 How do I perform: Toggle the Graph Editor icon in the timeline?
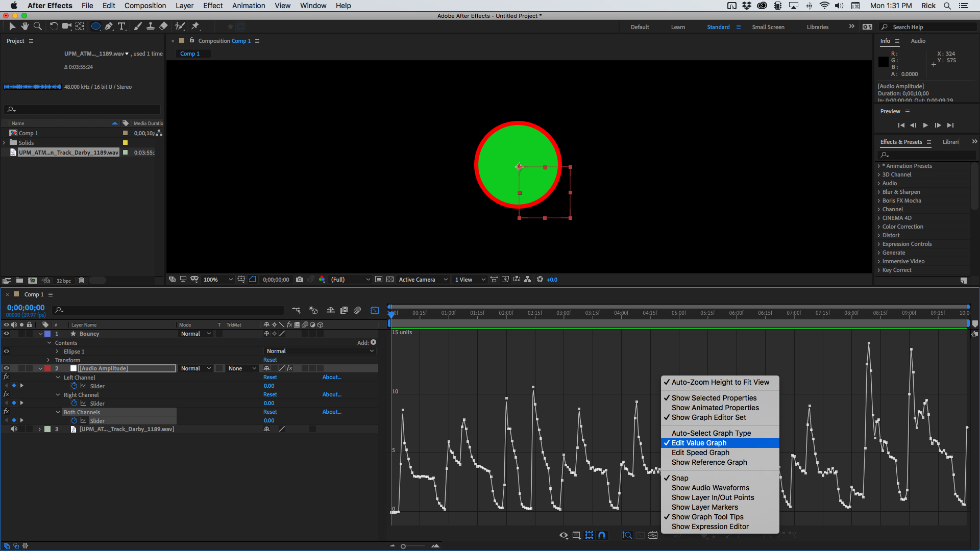point(375,310)
